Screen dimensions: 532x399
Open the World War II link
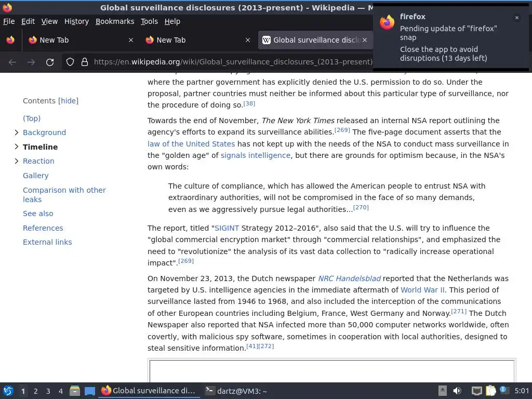coord(422,290)
